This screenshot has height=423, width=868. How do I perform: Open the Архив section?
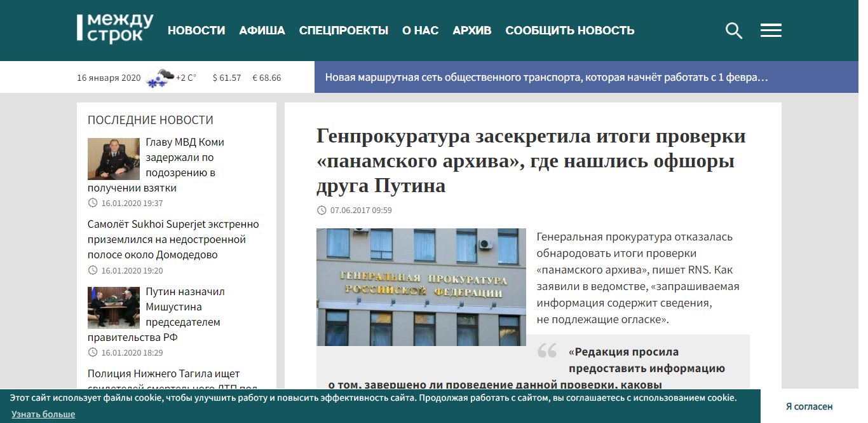point(472,31)
